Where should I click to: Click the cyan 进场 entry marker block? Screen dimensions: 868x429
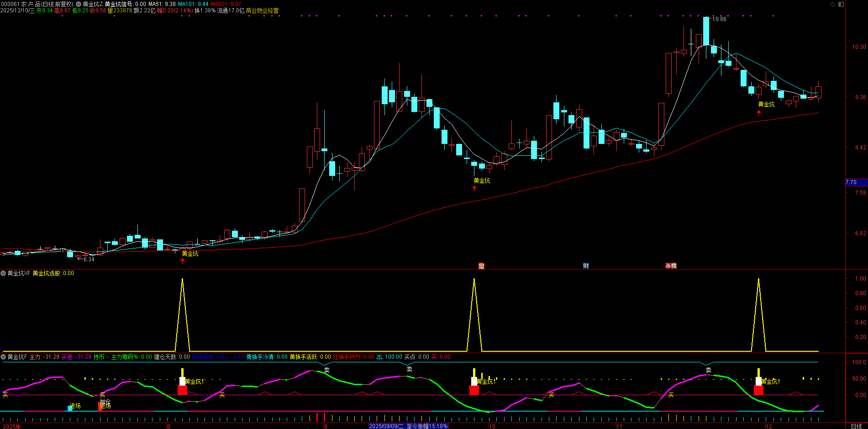[x=70, y=408]
